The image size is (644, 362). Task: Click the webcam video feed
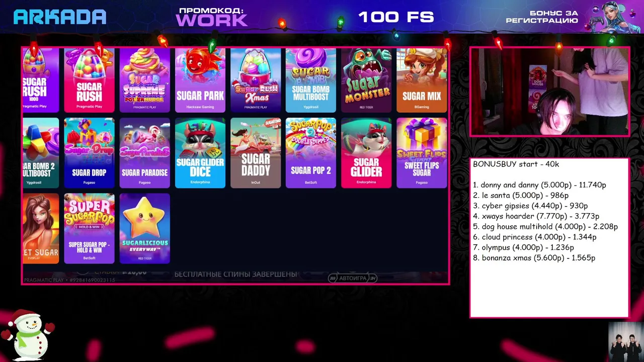(x=549, y=92)
